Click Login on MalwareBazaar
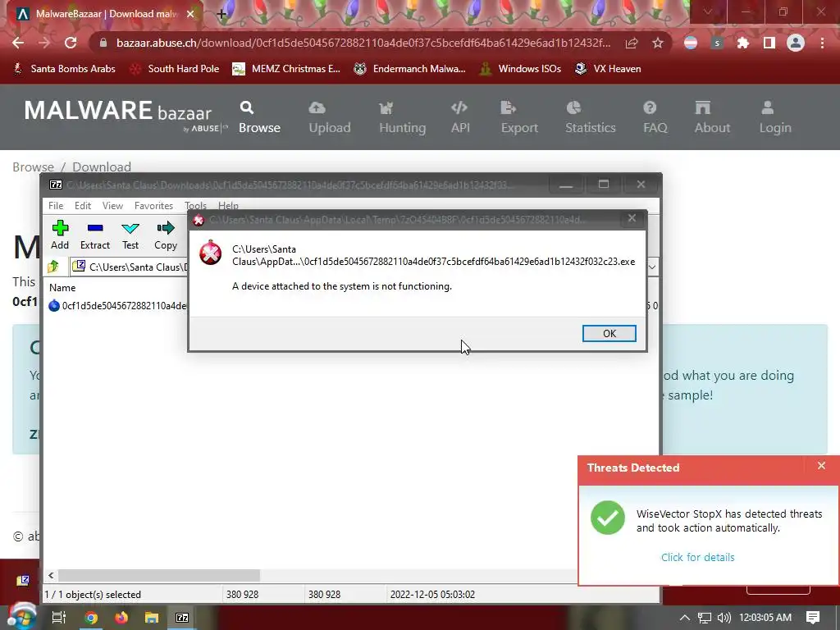Viewport: 840px width, 630px height. click(774, 117)
